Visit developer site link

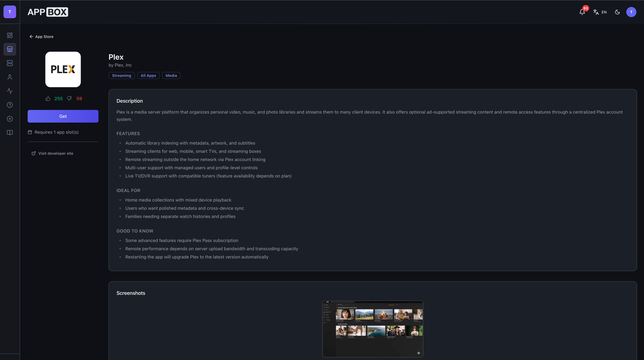pos(52,153)
